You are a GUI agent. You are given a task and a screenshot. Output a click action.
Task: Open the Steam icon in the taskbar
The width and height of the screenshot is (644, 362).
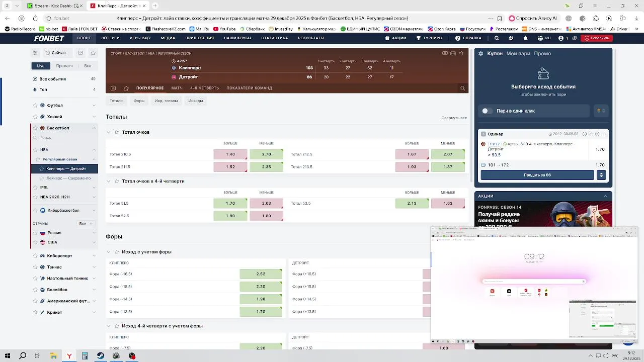click(101, 356)
